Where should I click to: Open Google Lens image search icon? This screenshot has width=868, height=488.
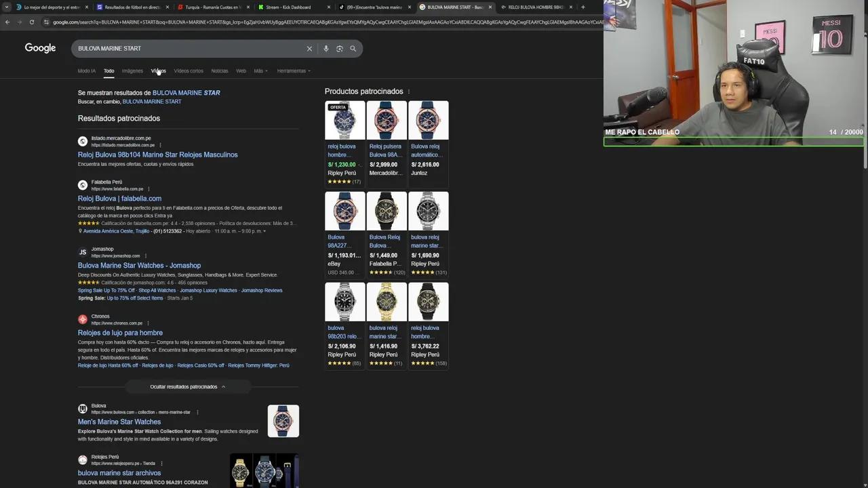point(340,49)
